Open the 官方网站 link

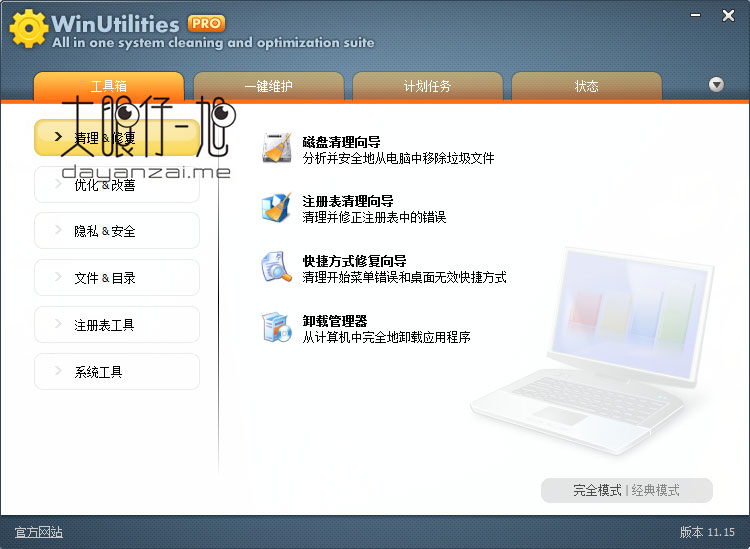point(39,532)
